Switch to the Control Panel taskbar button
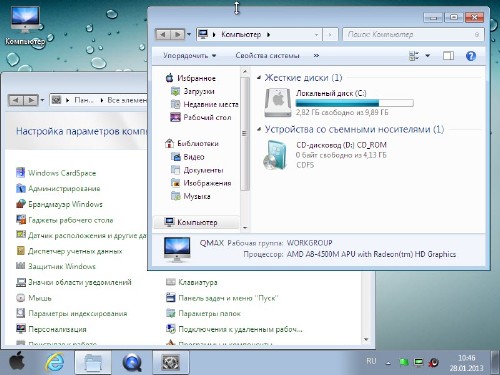This screenshot has width=500, height=375. pos(171,362)
